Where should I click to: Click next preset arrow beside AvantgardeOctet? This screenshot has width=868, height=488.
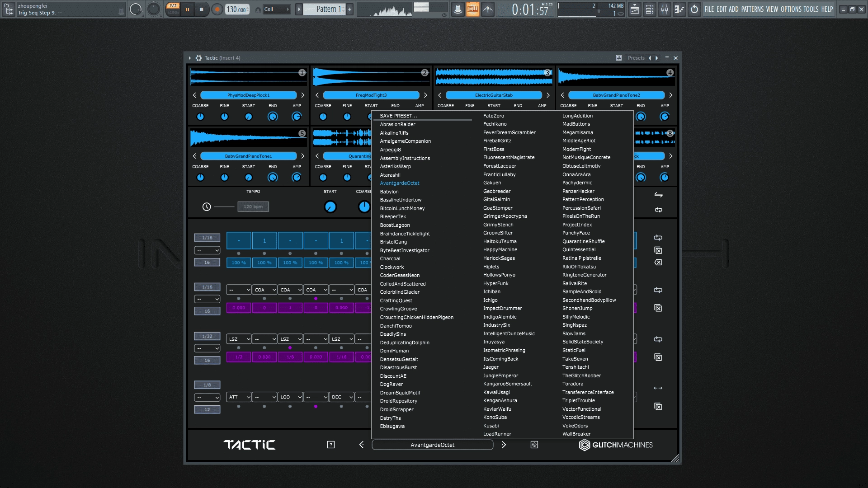tap(504, 445)
